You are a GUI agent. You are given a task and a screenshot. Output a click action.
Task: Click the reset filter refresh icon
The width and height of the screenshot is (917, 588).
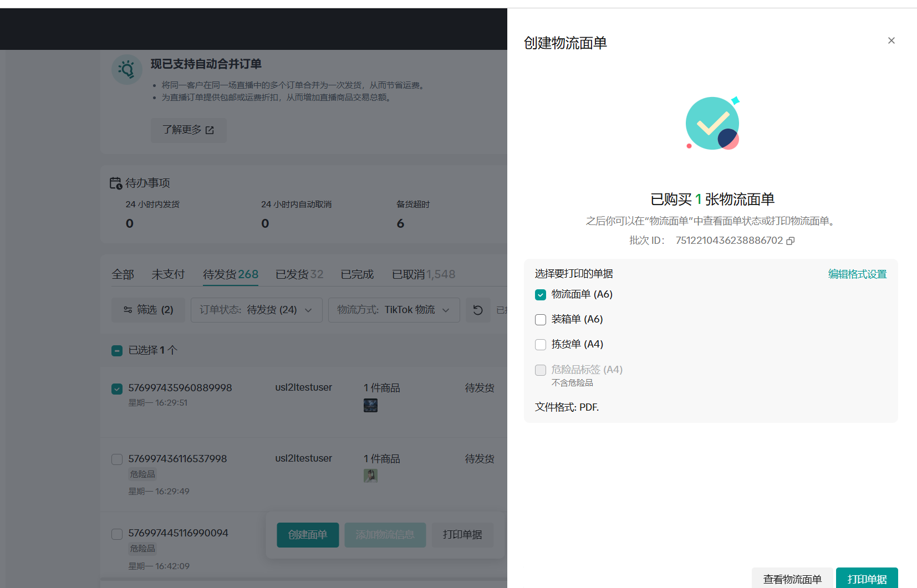[x=477, y=310]
